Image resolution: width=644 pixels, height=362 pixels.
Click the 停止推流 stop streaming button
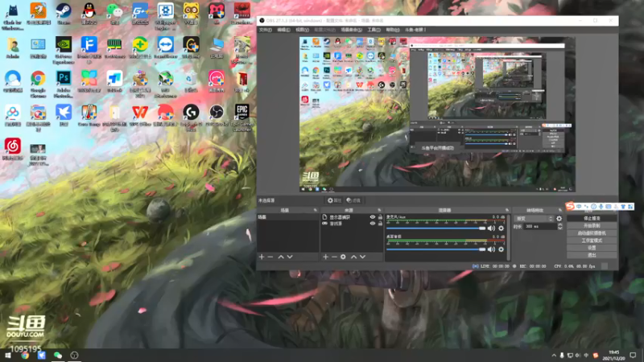pyautogui.click(x=592, y=218)
